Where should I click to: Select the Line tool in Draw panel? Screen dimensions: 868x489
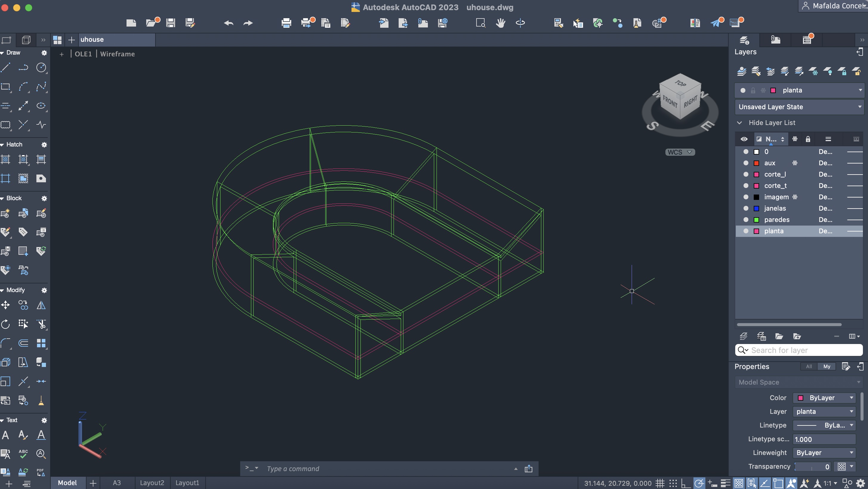[x=6, y=67]
